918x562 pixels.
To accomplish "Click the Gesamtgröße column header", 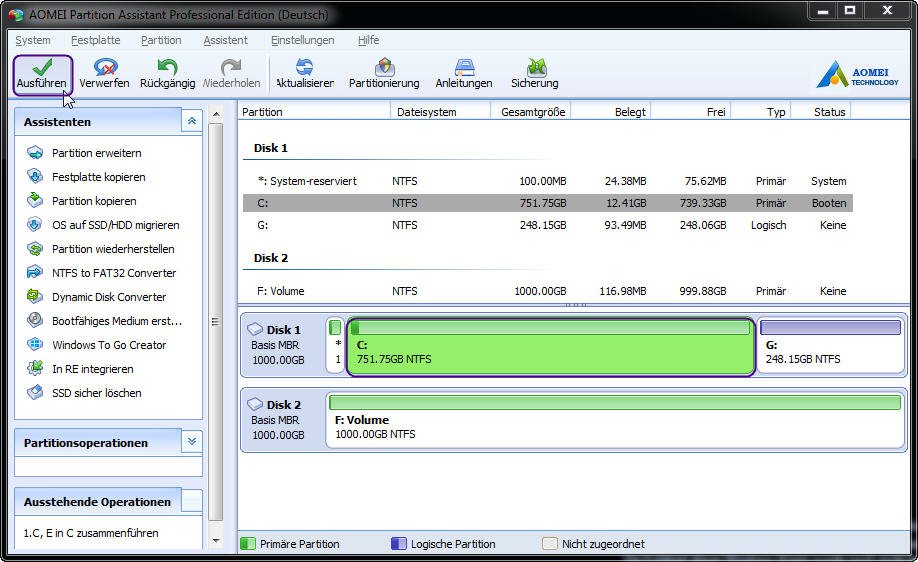I will (530, 112).
